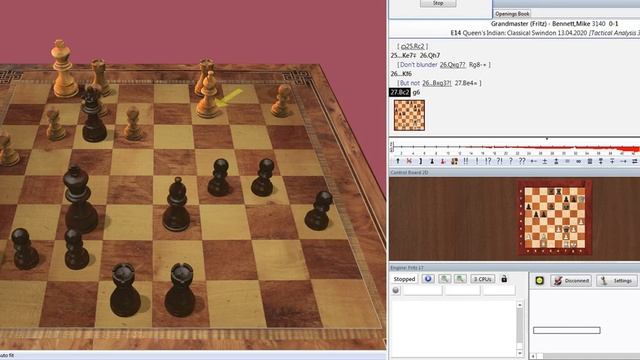The width and height of the screenshot is (640, 360).
Task: Click the ± white better symbol
Action: point(544,161)
